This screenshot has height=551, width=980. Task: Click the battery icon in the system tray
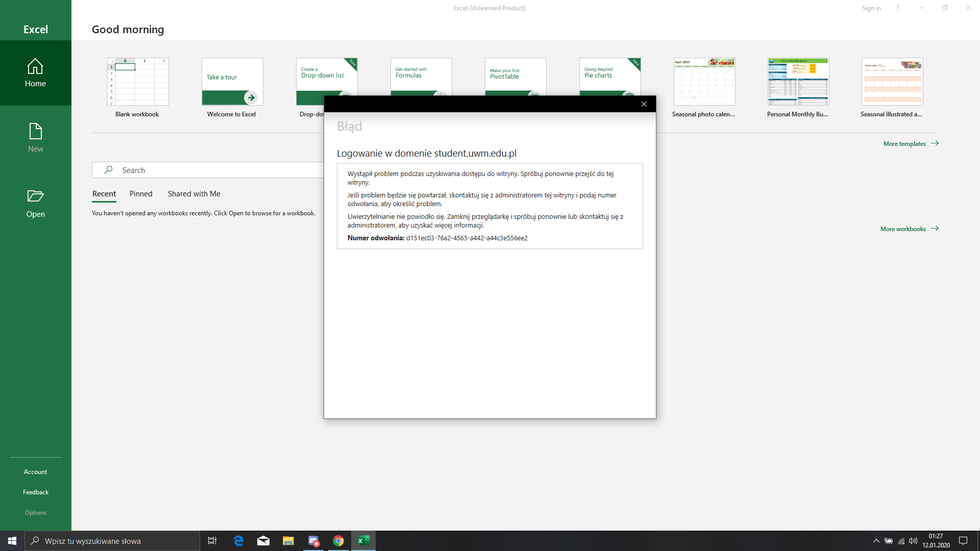pos(889,541)
